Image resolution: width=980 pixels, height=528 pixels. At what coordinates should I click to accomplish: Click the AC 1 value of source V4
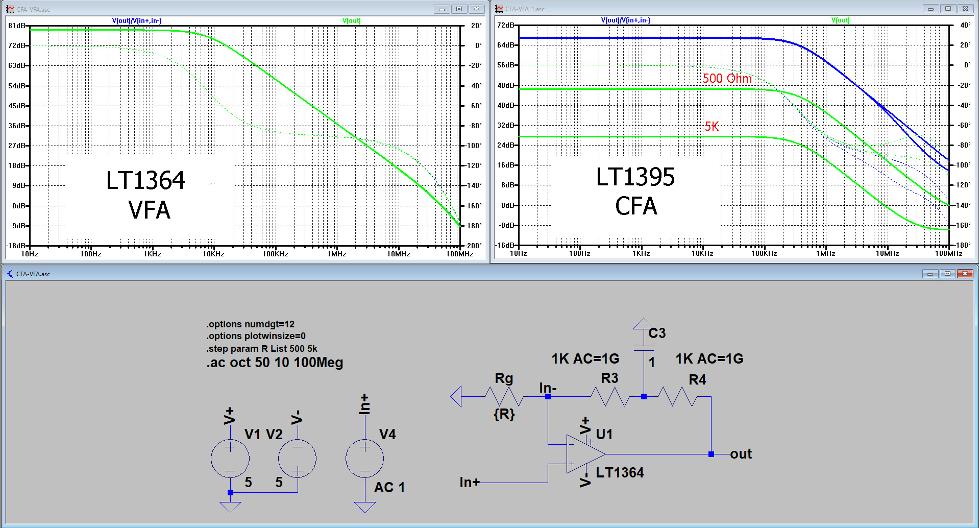point(389,488)
